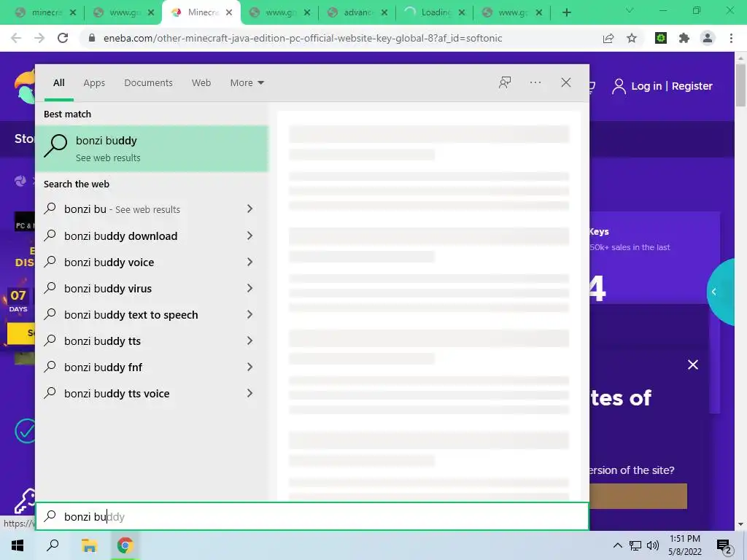Open the Web search filter tab
The height and width of the screenshot is (560, 747).
click(x=201, y=83)
